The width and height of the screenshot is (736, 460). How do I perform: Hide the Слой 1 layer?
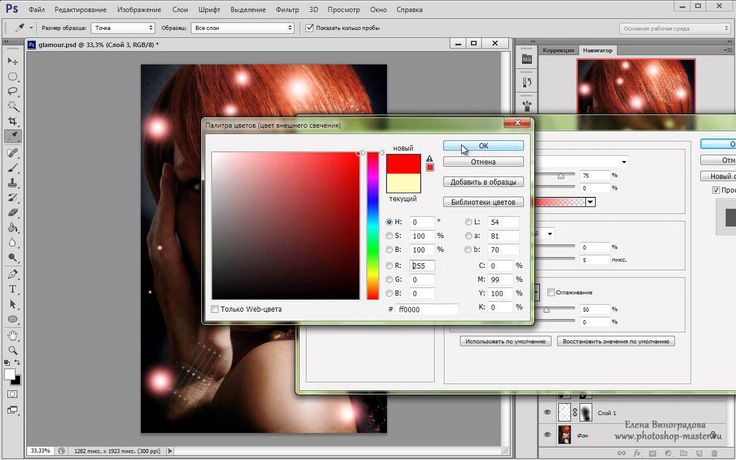click(x=547, y=413)
